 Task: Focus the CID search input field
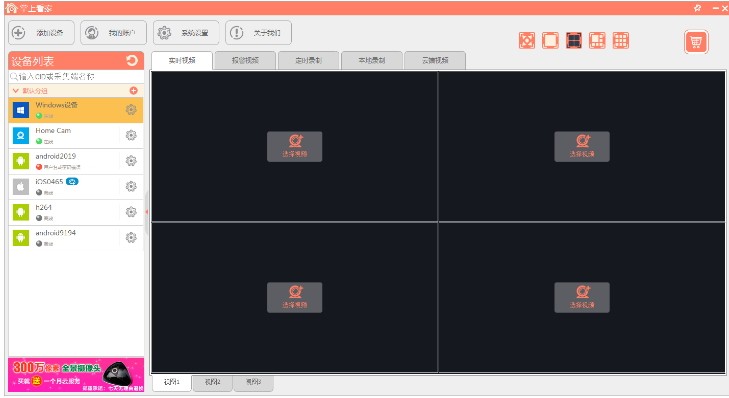76,77
